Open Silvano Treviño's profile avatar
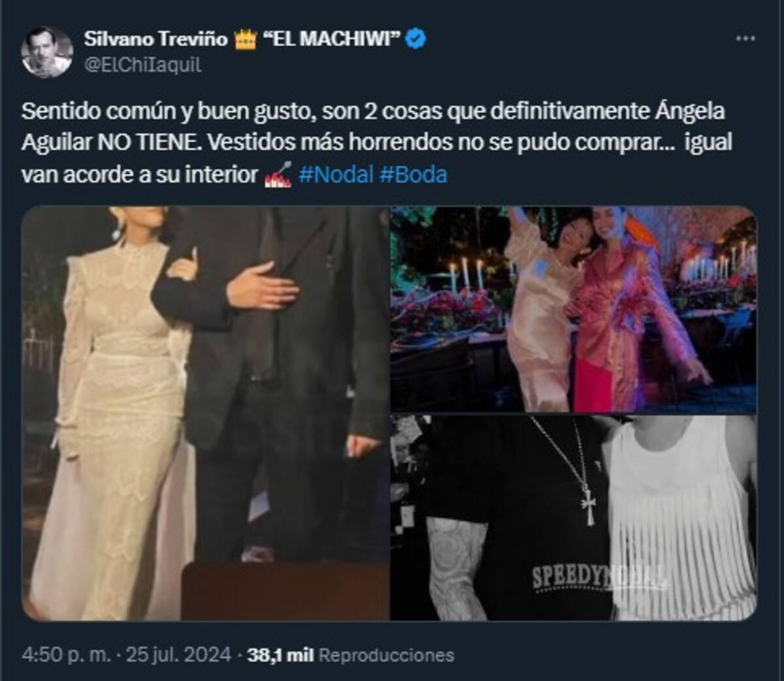The image size is (784, 681). pos(46,52)
